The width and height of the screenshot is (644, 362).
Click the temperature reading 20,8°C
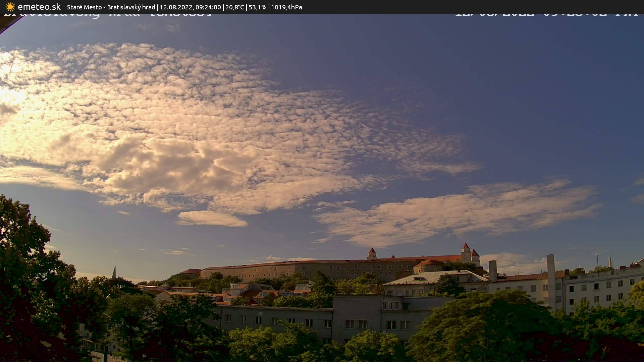pyautogui.click(x=235, y=7)
